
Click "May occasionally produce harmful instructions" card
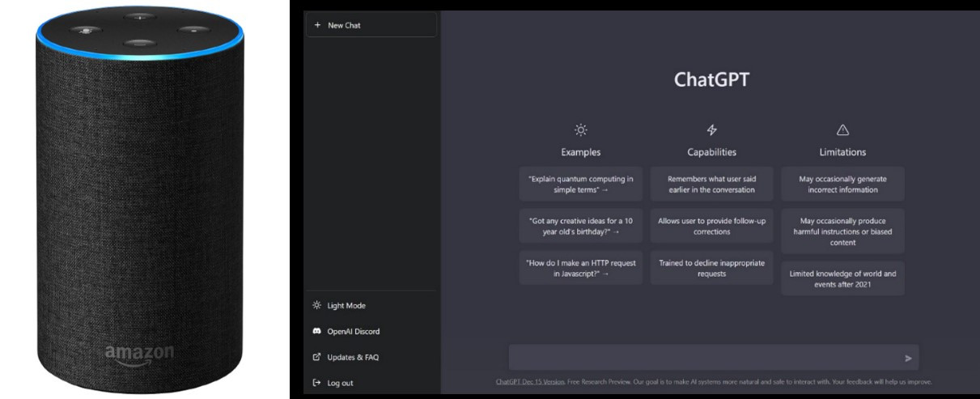(x=842, y=231)
